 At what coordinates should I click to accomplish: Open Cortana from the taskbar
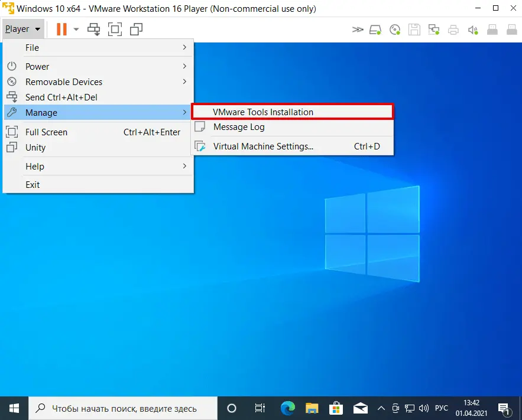coord(232,408)
